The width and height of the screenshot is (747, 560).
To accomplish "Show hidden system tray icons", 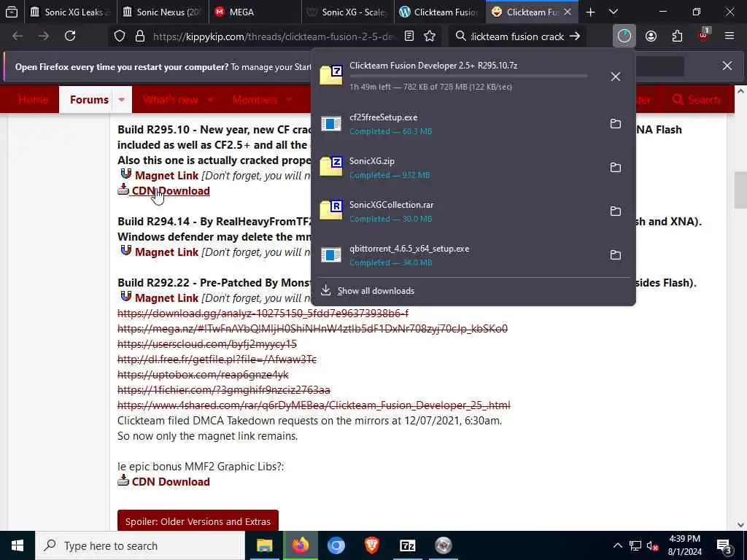I will click(617, 545).
